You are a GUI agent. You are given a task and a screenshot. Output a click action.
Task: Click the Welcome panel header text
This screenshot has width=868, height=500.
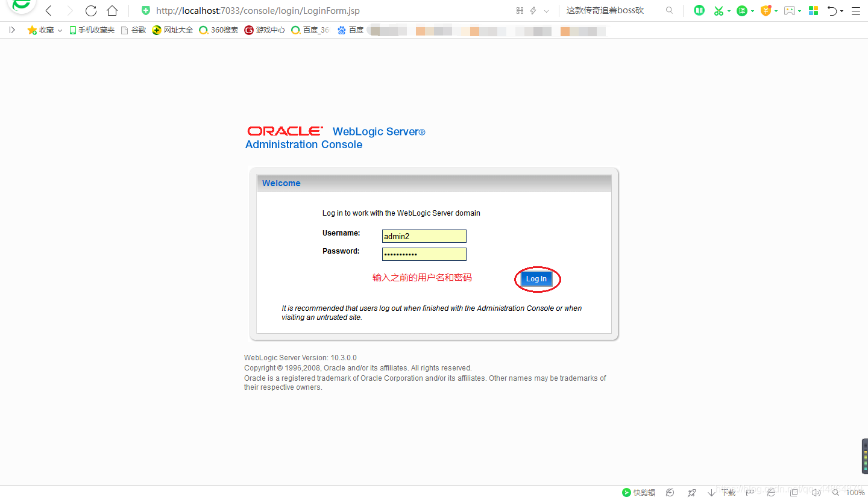[x=281, y=183]
